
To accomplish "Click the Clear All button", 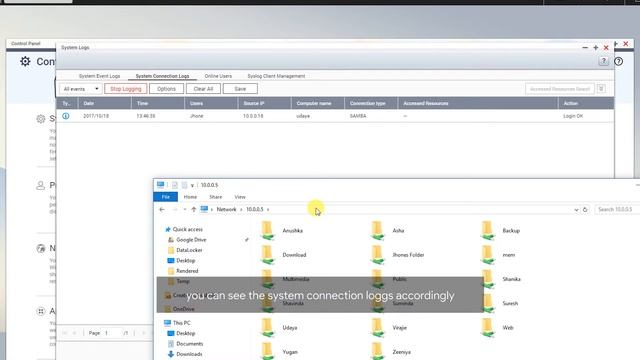I will (x=203, y=89).
